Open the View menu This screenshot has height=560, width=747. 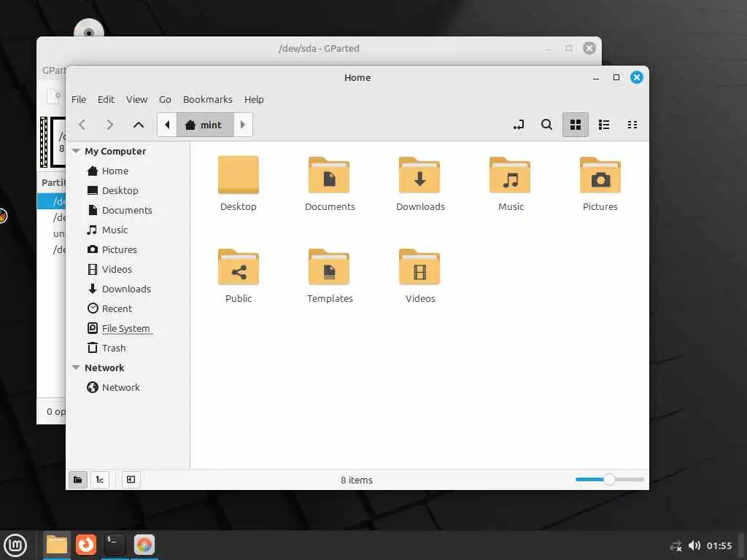point(136,99)
